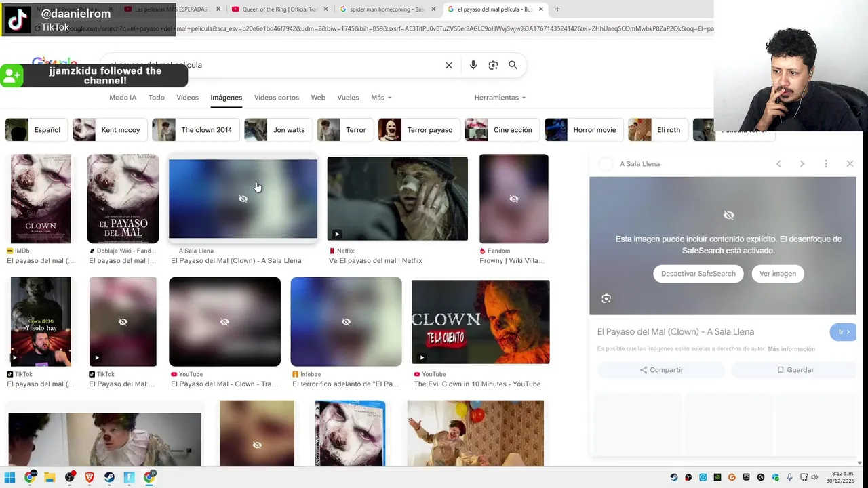868x488 pixels.
Task: Select the Horror movie filter chip
Action: point(585,130)
